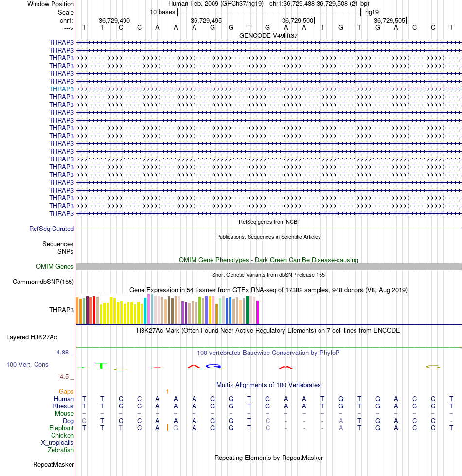The width and height of the screenshot is (462, 476).
Task: Select the Dog alignment row label
Action: [68, 421]
